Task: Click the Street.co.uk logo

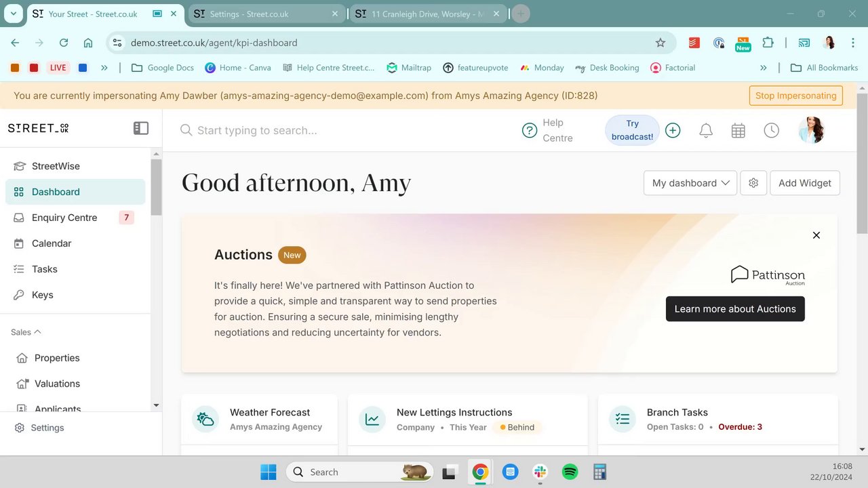Action: click(38, 128)
